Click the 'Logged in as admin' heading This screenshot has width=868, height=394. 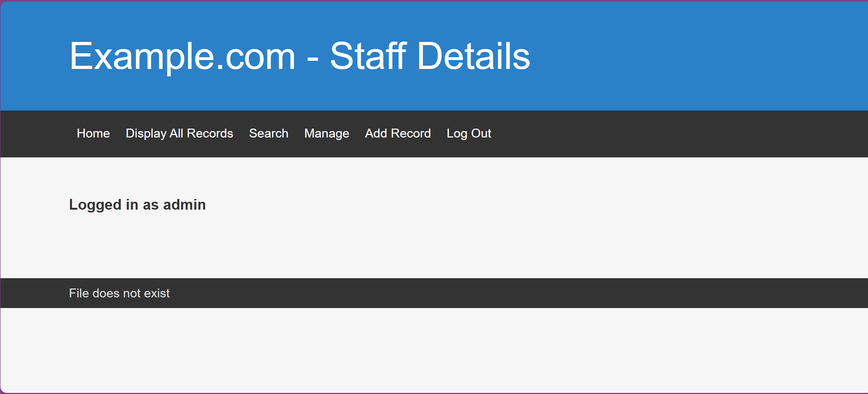[x=137, y=205]
